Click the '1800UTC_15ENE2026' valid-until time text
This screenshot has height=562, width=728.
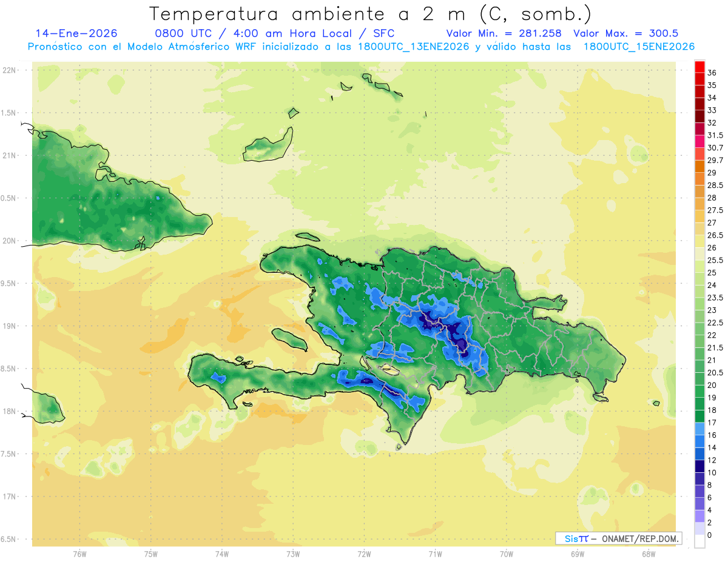pos(639,47)
